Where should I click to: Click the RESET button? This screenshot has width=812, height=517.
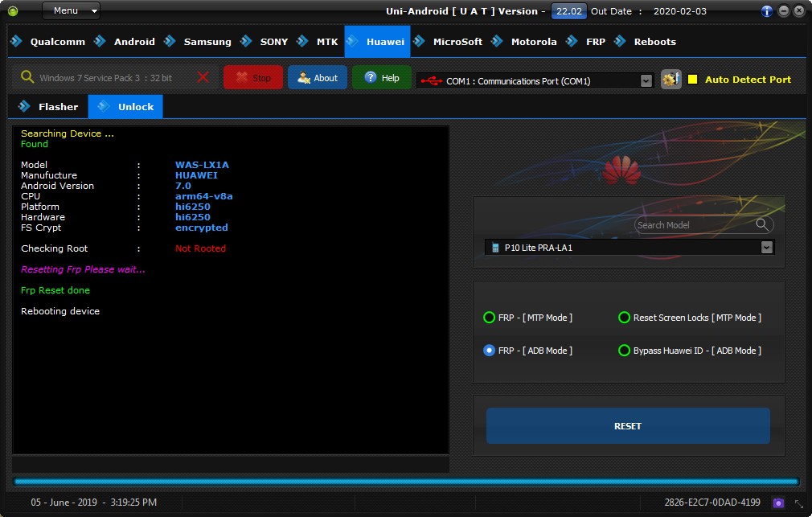(x=628, y=426)
